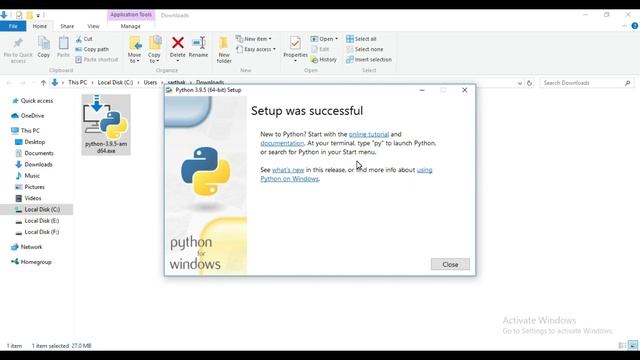The image size is (640, 360).
Task: Select Local Disk (C:) in sidebar
Action: pyautogui.click(x=38, y=209)
